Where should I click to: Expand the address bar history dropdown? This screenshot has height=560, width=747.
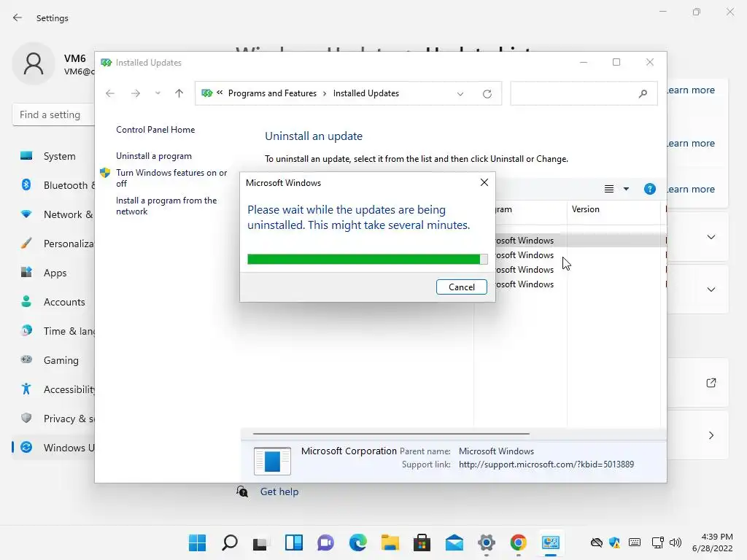coord(460,94)
